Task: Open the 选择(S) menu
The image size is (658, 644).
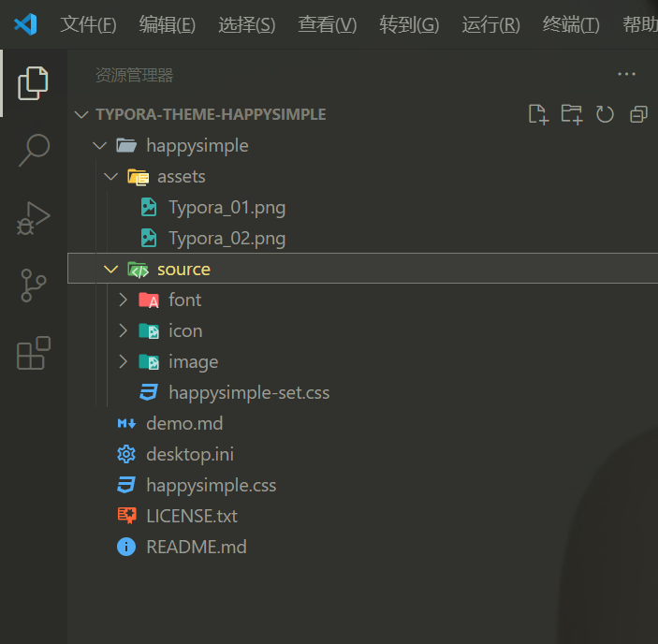Action: [247, 24]
